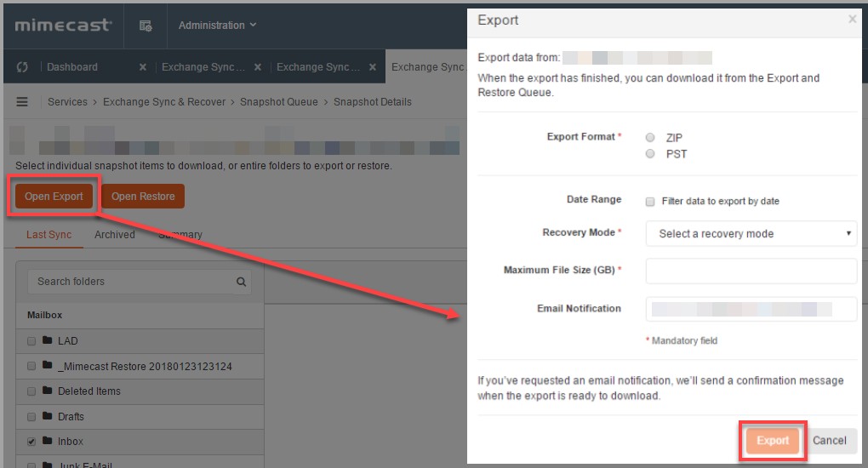Close the Dashboard tab with X
Screen dimensions: 868x468
tap(142, 67)
